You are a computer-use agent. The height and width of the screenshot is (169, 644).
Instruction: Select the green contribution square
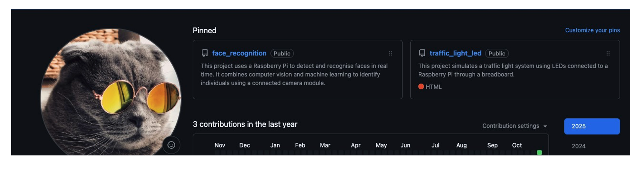[539, 153]
